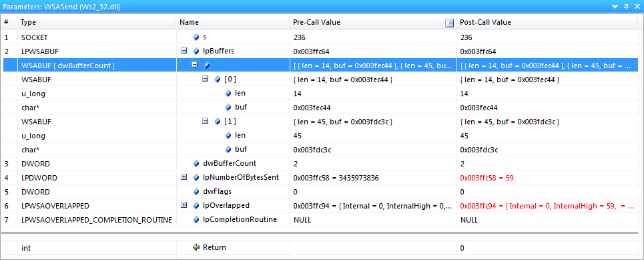Collapse the selected WSABUF array node

(x=195, y=65)
